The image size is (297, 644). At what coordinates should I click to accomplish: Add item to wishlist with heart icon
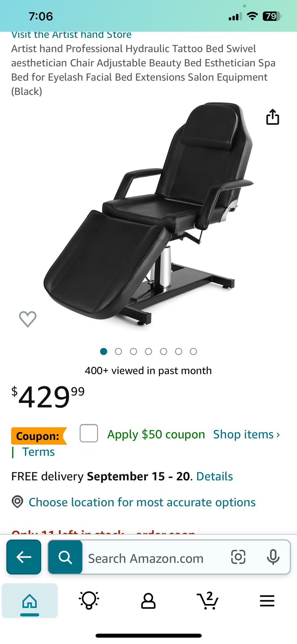pyautogui.click(x=27, y=319)
